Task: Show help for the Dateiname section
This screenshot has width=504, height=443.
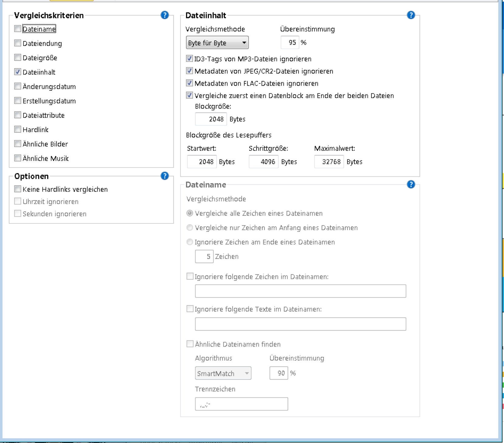Action: pos(411,184)
